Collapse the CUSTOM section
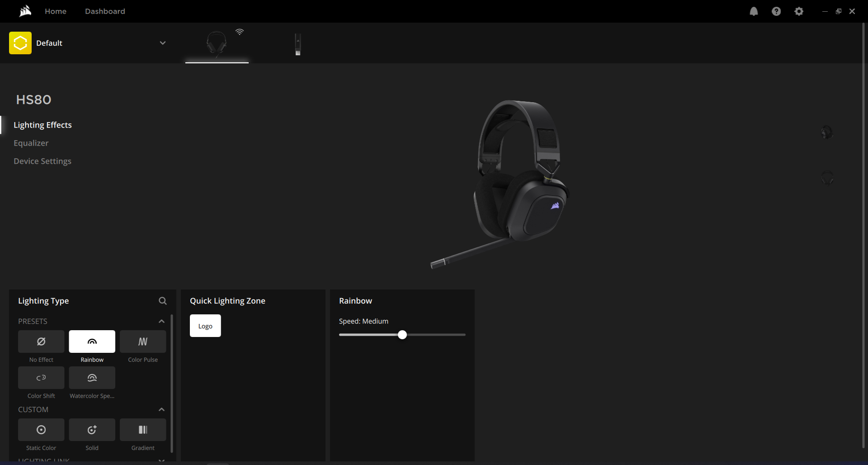The width and height of the screenshot is (868, 465). (x=161, y=409)
